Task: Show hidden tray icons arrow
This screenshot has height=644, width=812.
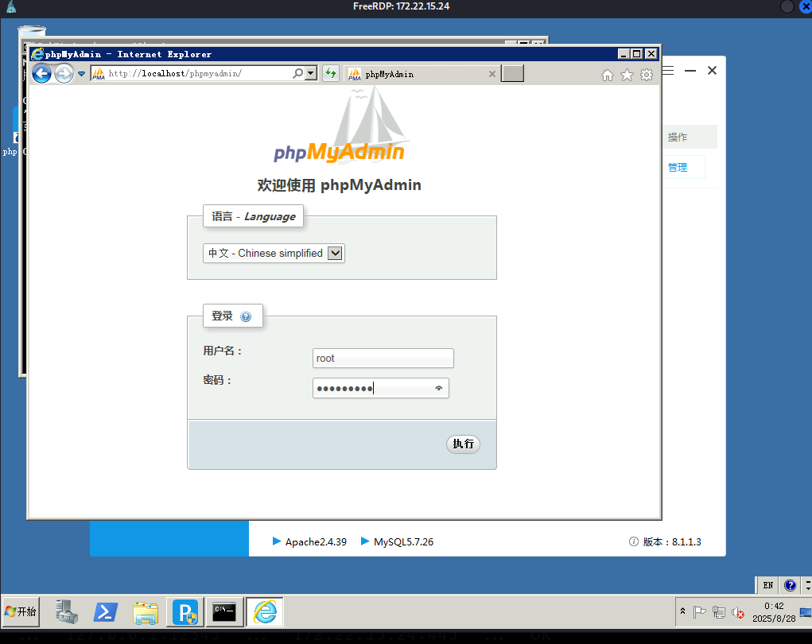Action: (x=682, y=611)
